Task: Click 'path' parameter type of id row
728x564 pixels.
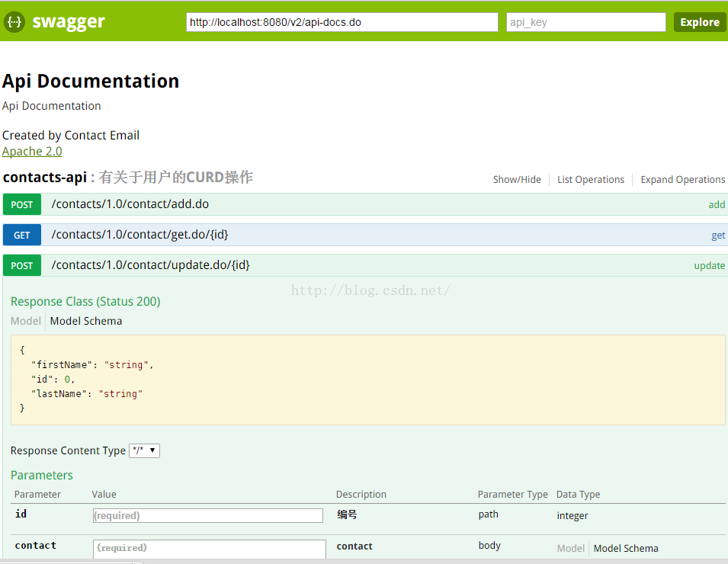Action: pos(489,514)
